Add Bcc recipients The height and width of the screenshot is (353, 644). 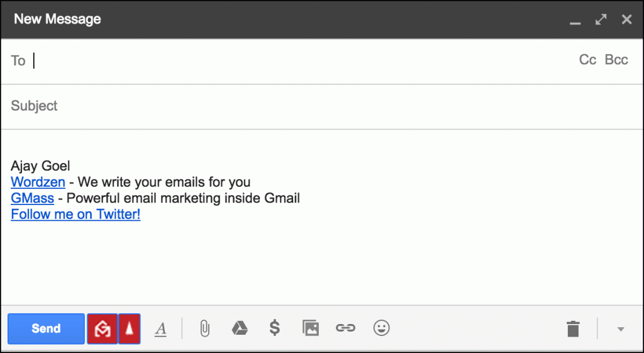[x=616, y=60]
